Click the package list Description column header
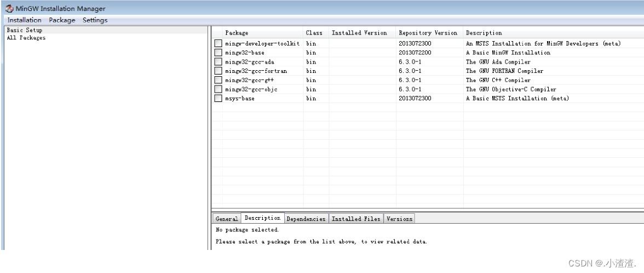 pyautogui.click(x=553, y=33)
